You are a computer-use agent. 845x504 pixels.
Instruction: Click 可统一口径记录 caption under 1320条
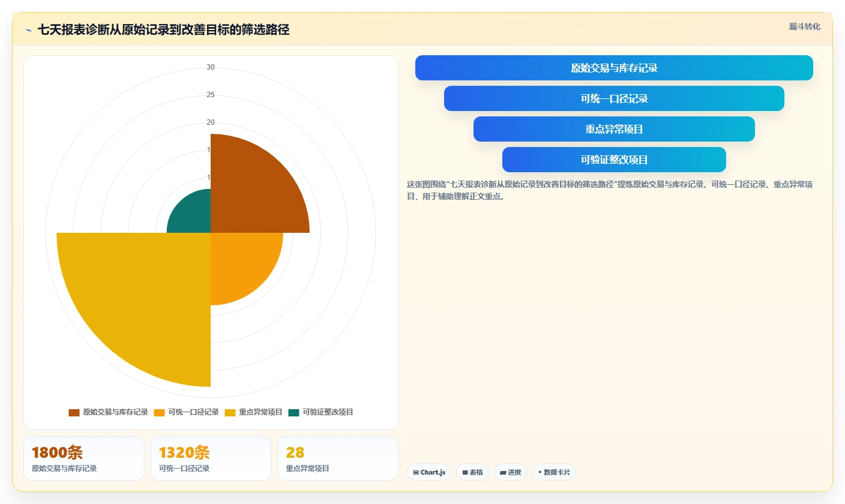click(184, 469)
